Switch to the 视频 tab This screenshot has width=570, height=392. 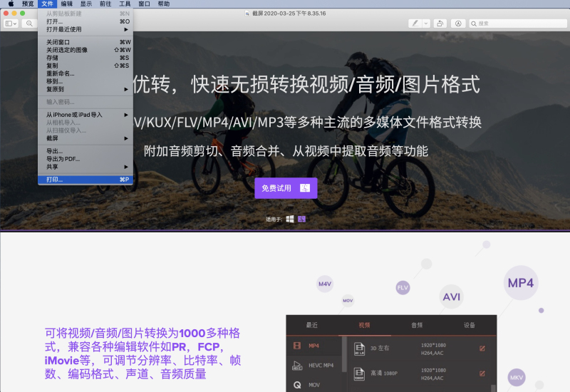364,325
